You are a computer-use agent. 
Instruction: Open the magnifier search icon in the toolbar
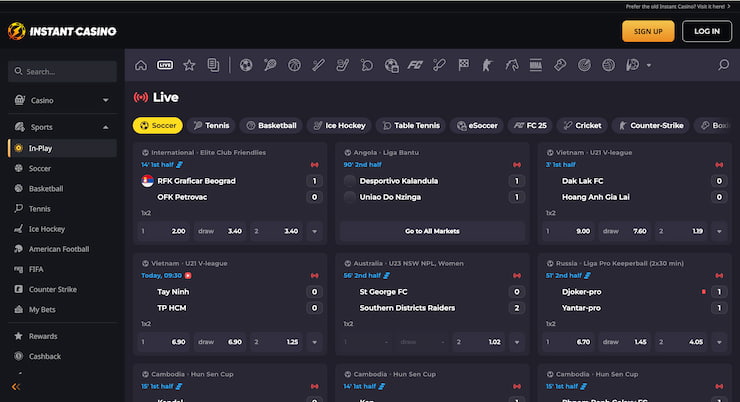[723, 65]
